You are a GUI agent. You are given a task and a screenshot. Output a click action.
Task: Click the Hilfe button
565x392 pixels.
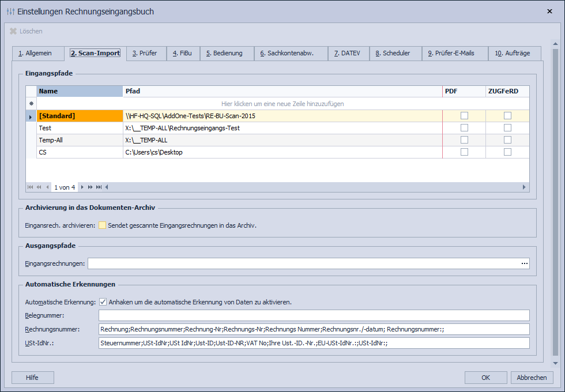click(32, 378)
